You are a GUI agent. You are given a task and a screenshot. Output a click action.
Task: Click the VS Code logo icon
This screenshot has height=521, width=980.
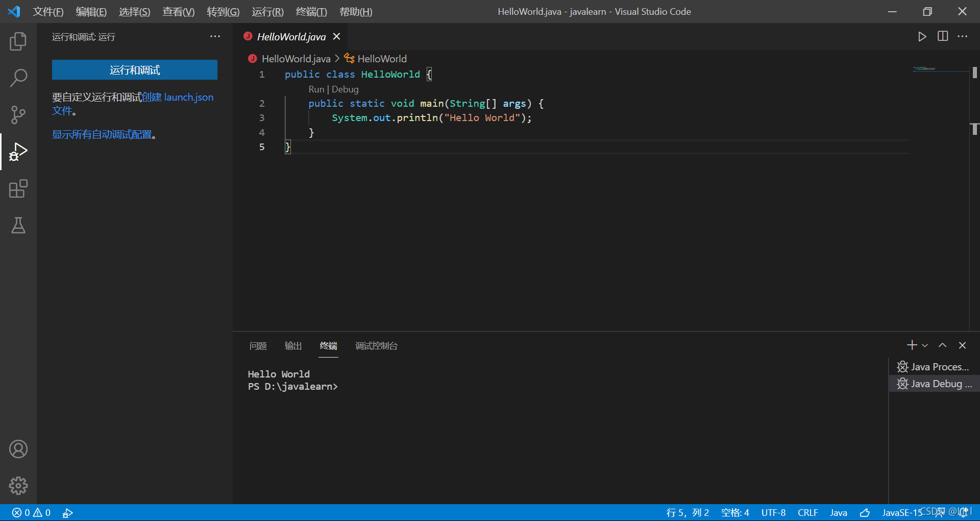click(x=14, y=11)
